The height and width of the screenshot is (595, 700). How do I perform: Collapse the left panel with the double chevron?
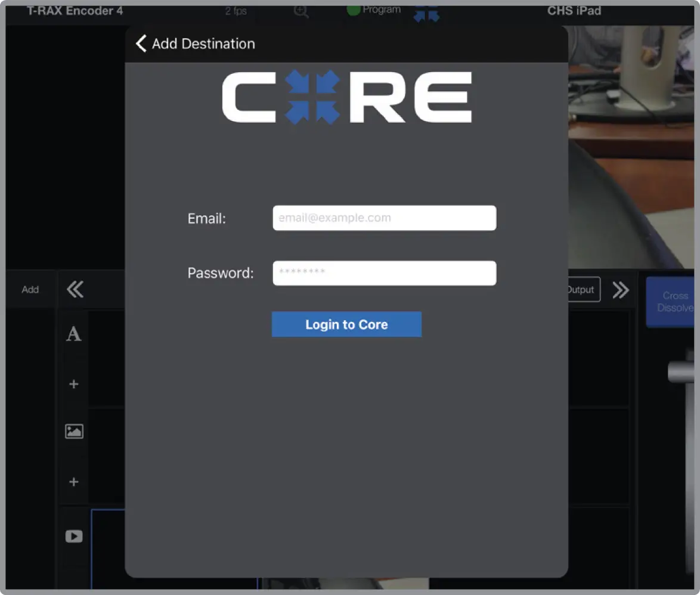pos(75,289)
